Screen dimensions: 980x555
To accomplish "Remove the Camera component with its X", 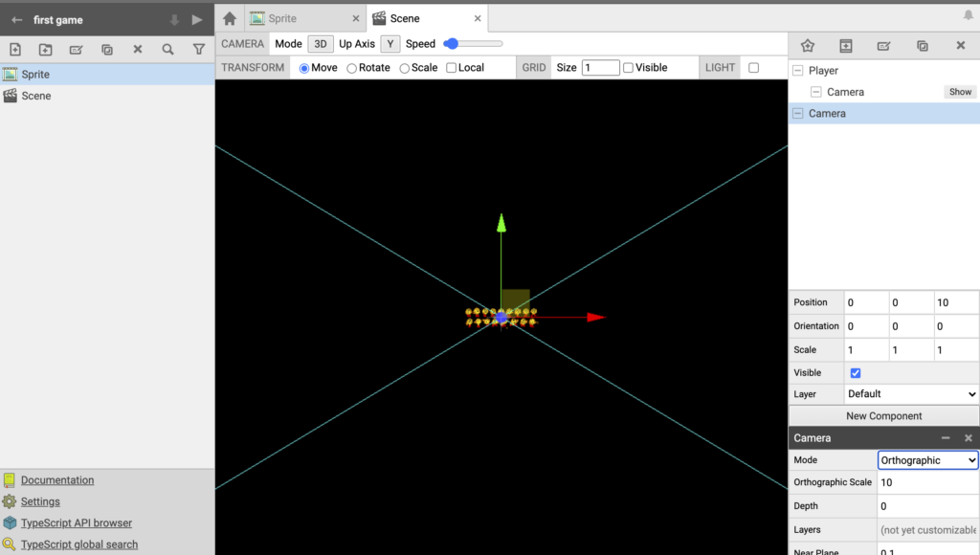I will [x=969, y=438].
